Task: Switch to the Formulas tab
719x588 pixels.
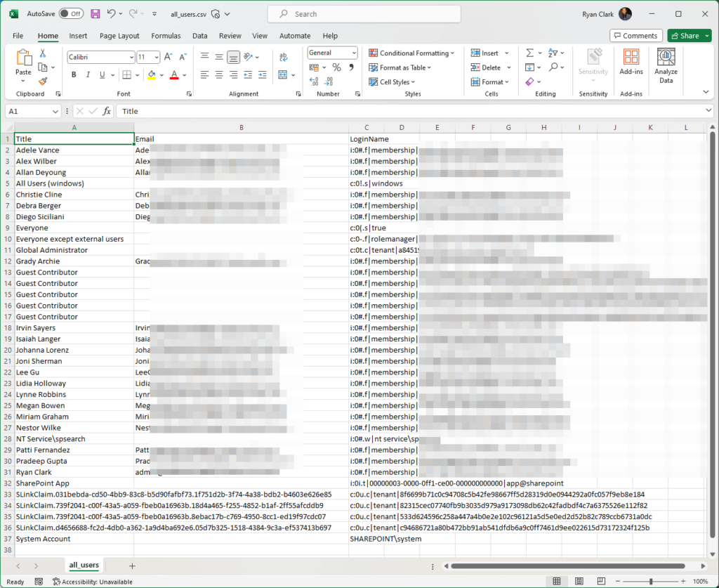Action: [x=166, y=36]
